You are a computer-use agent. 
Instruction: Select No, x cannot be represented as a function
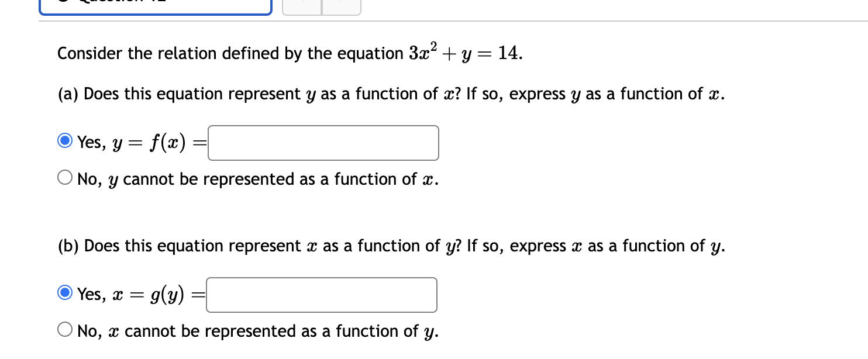click(x=65, y=329)
